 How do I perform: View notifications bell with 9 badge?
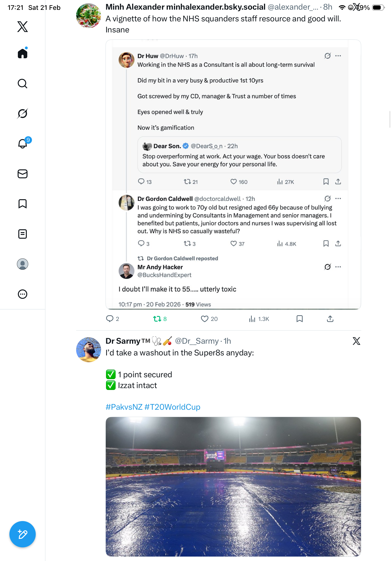coord(23,144)
